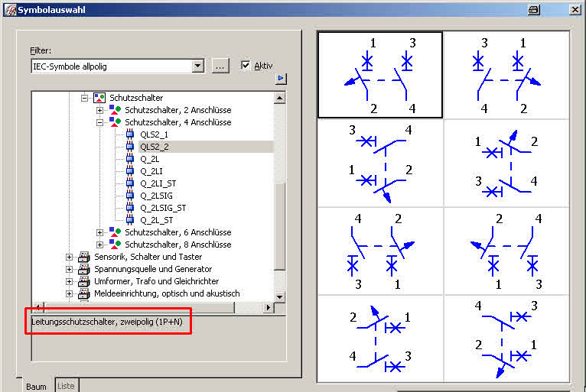This screenshot has height=392, width=586.
Task: Click the small blue arrow button below Aktiv
Action: coord(281,79)
